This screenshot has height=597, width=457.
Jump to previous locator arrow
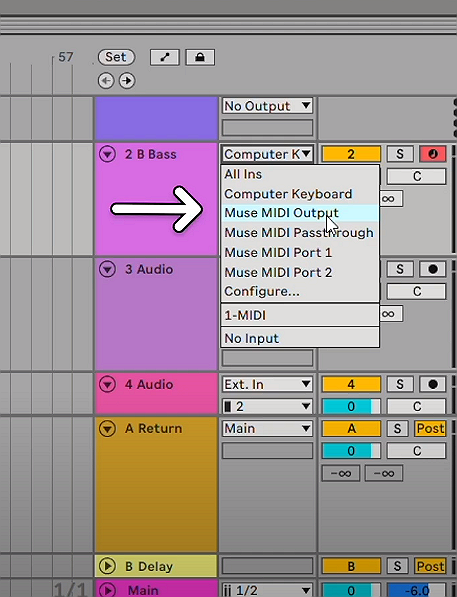tap(106, 81)
